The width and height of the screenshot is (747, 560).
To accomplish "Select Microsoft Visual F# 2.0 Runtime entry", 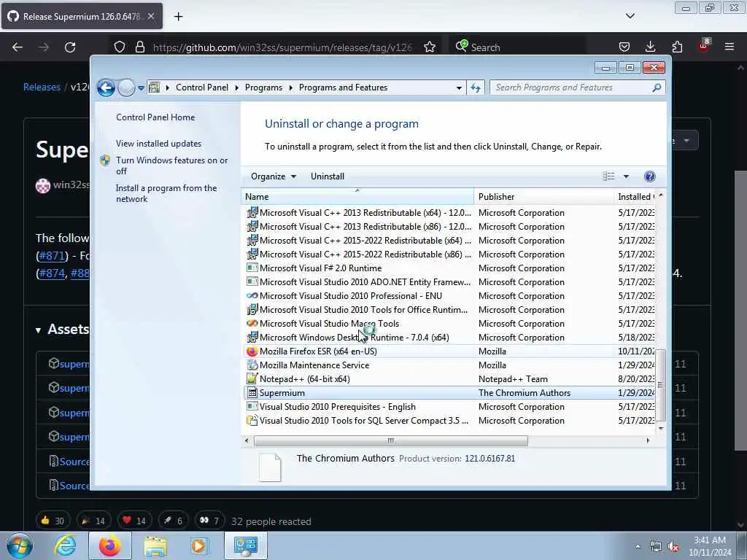I will [449, 268].
